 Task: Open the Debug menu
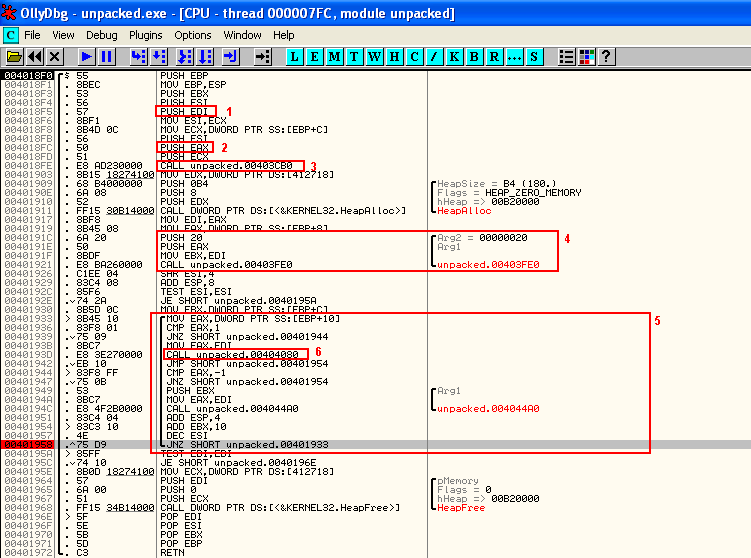pyautogui.click(x=101, y=35)
